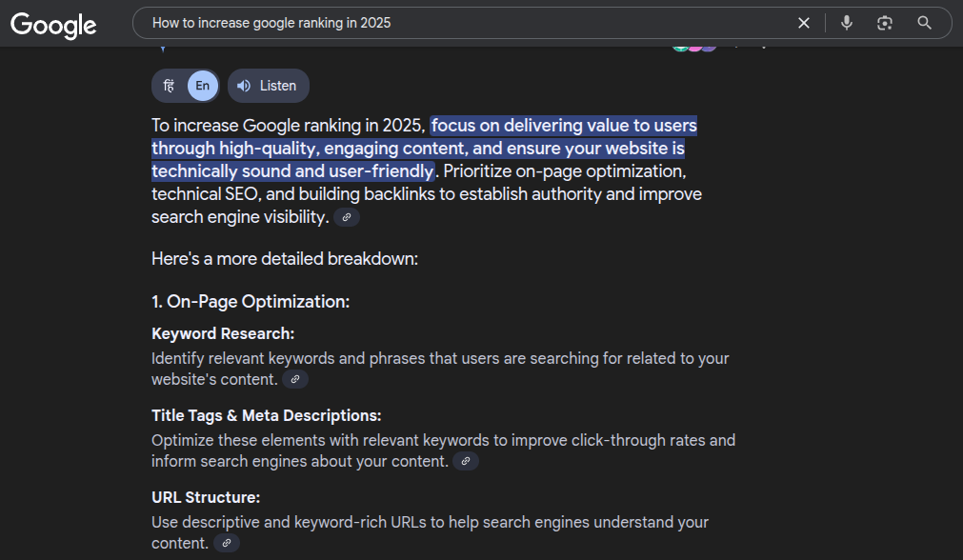Open source link under Title Tags section
Image resolution: width=963 pixels, height=560 pixels.
(465, 461)
